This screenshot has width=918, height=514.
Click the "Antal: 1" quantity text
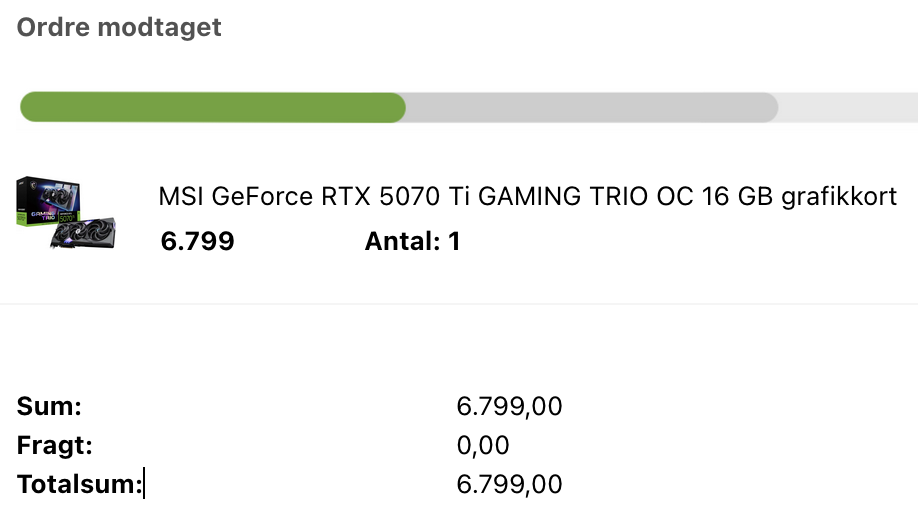[412, 241]
